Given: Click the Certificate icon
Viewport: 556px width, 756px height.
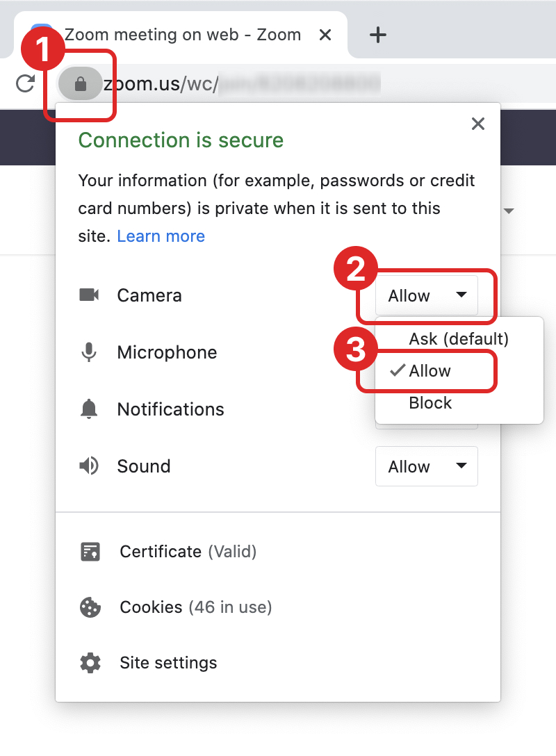Looking at the screenshot, I should point(90,552).
